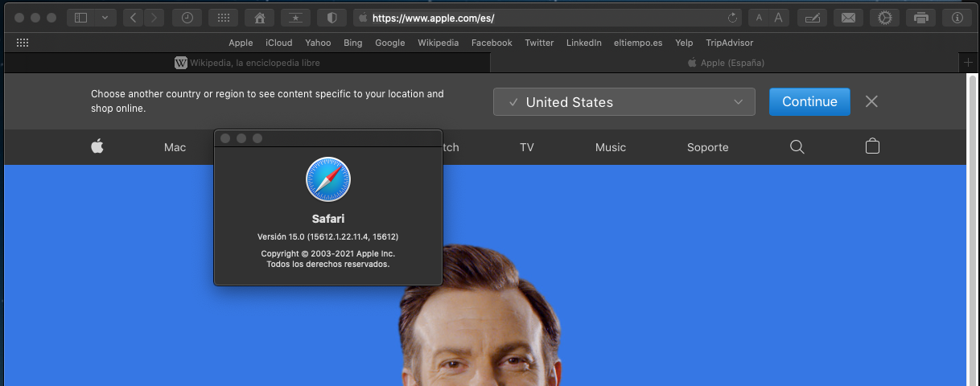
Task: Open the site search magnifier icon
Action: pyautogui.click(x=797, y=147)
